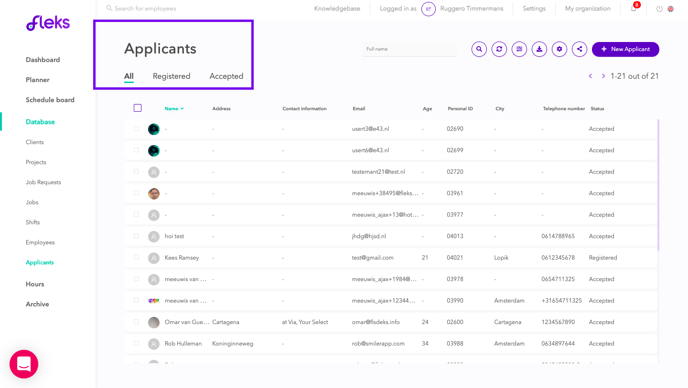This screenshot has width=688, height=388.
Task: Click the refresh list icon button
Action: pyautogui.click(x=499, y=49)
